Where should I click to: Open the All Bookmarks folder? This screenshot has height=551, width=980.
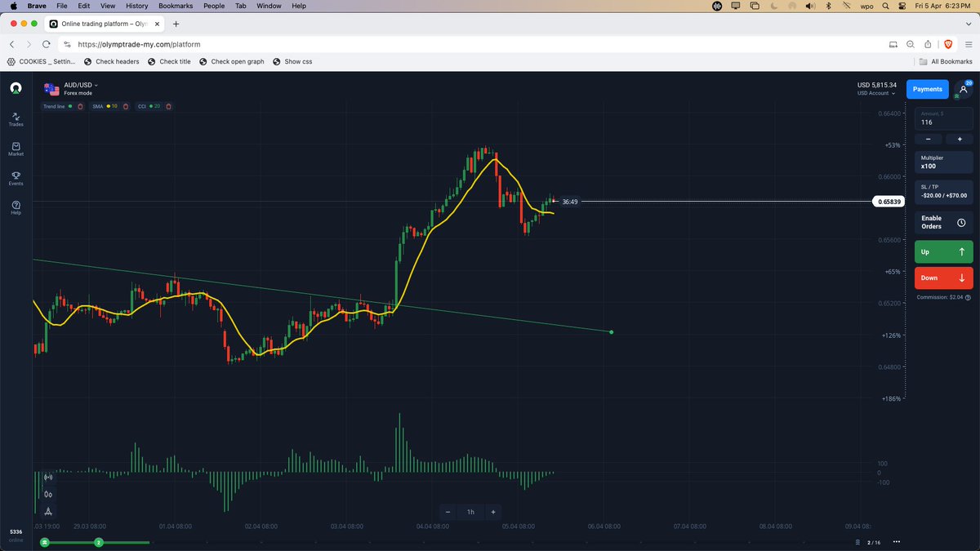click(946, 61)
